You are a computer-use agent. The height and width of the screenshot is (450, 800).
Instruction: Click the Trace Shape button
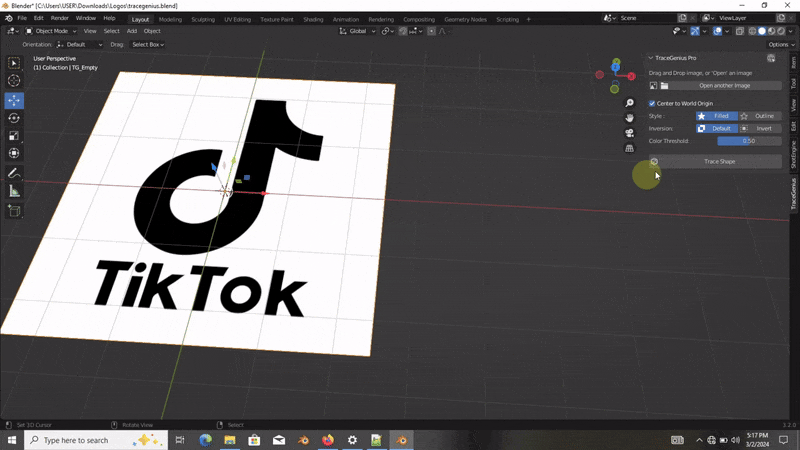(715, 162)
